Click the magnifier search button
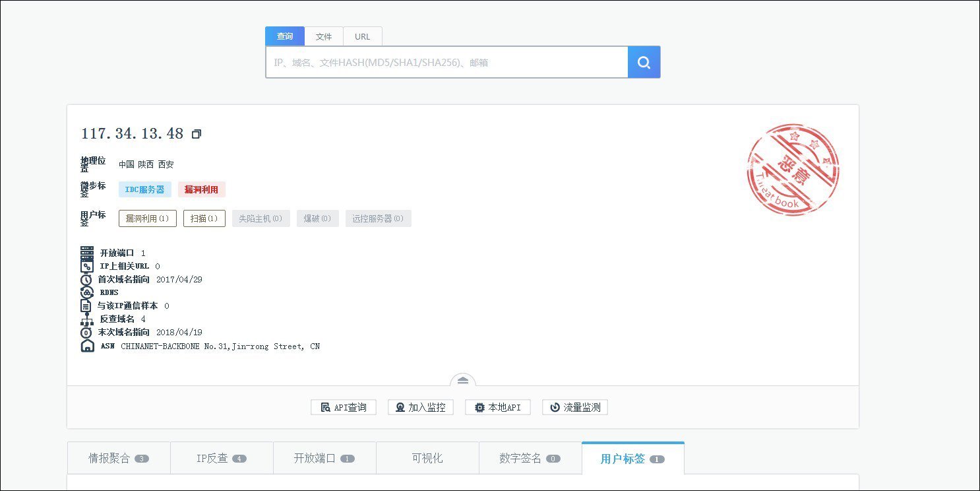 pos(644,63)
